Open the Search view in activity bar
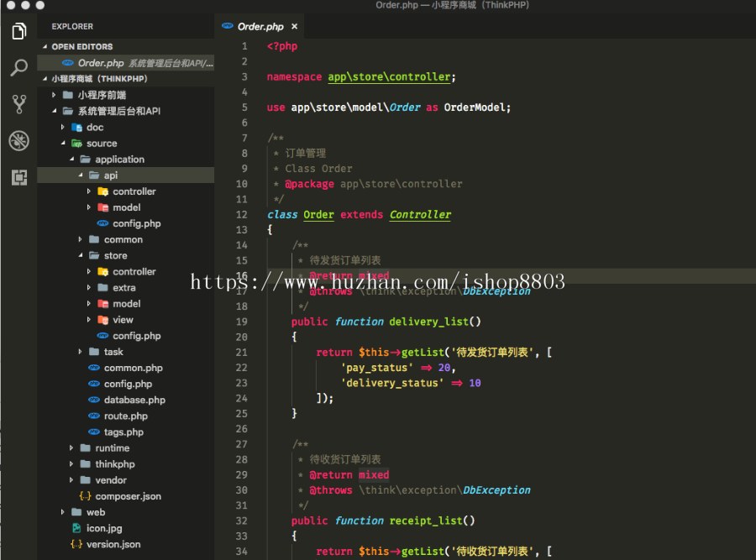Screen dimensions: 756x560 [x=18, y=67]
